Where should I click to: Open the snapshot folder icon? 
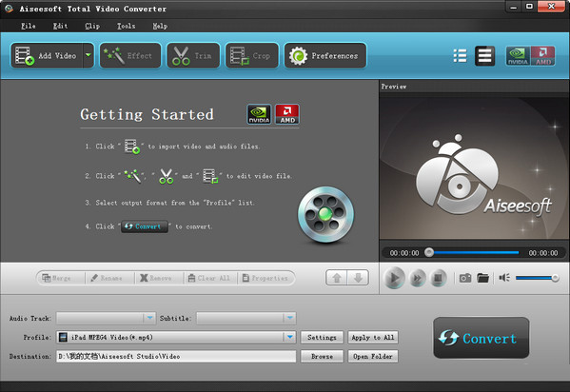pyautogui.click(x=482, y=278)
